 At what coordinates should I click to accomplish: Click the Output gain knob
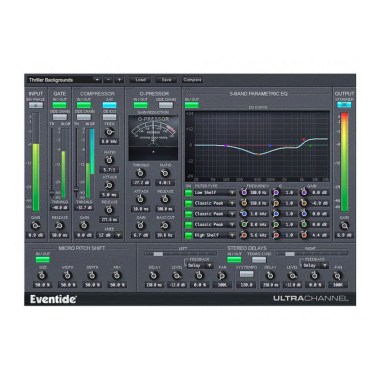click(x=344, y=226)
